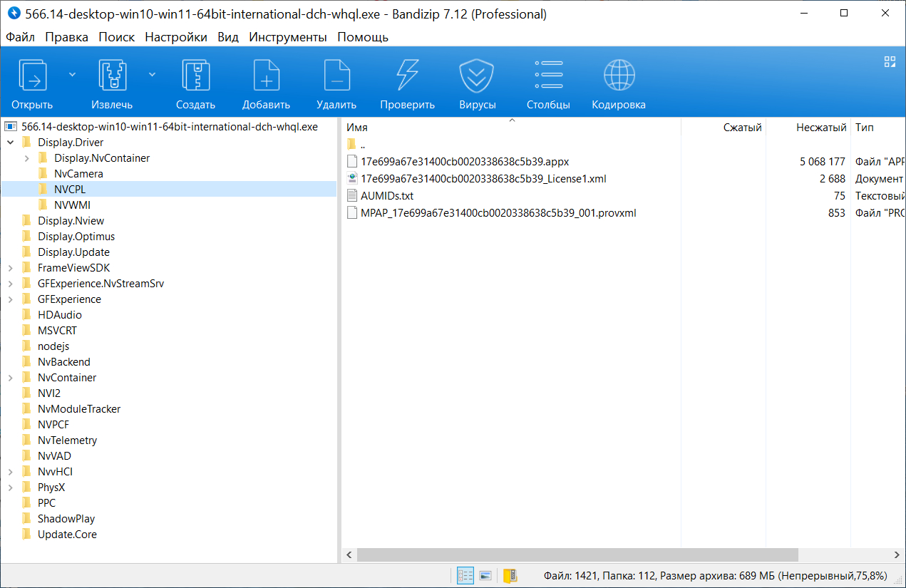The image size is (906, 588).
Task: Expand the FrameViewSDK tree node
Action: tap(10, 268)
